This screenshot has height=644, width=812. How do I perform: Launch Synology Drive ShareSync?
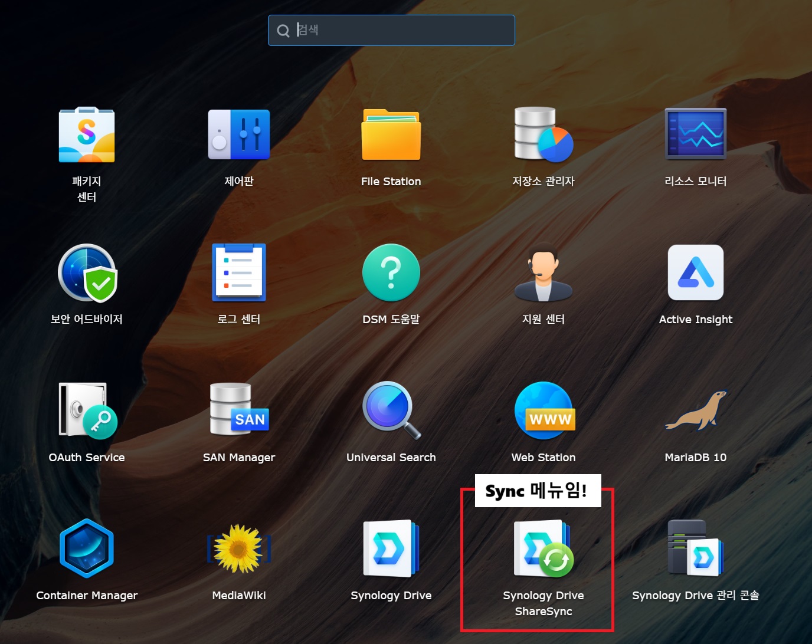click(x=543, y=549)
